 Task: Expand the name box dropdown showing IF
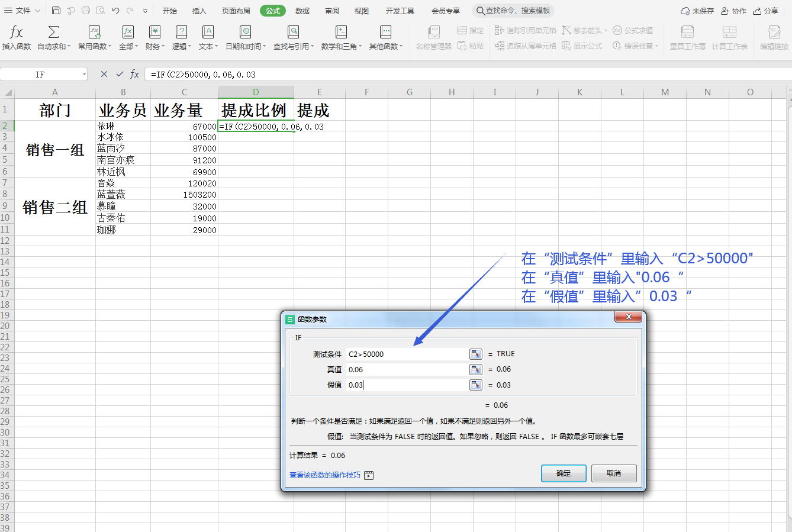pos(84,75)
